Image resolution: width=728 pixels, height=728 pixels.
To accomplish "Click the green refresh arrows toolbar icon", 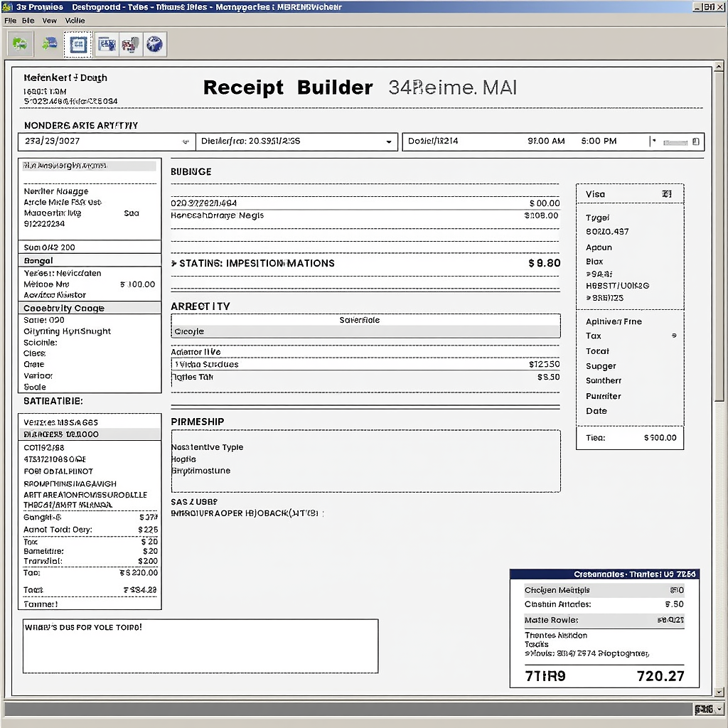I will point(19,45).
